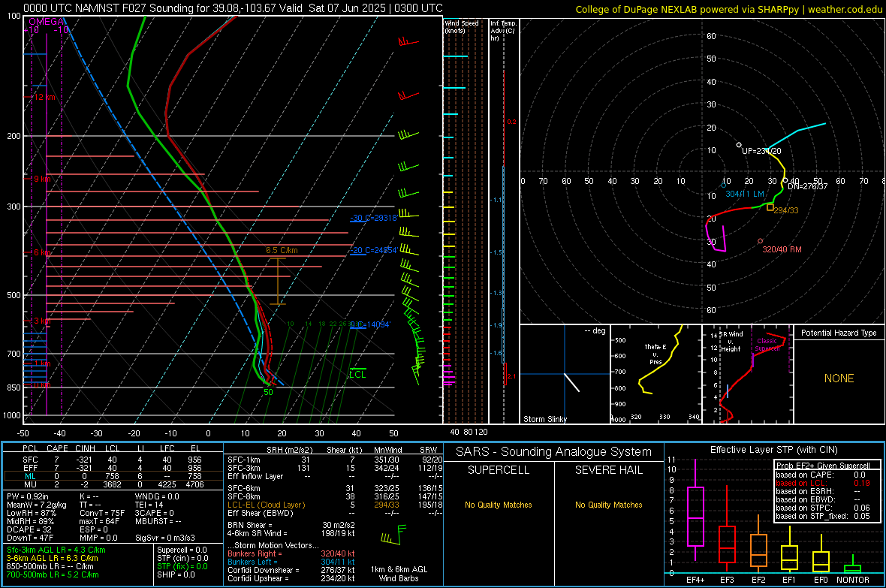
Task: Click the green LCL label on skew-T
Action: (x=357, y=374)
